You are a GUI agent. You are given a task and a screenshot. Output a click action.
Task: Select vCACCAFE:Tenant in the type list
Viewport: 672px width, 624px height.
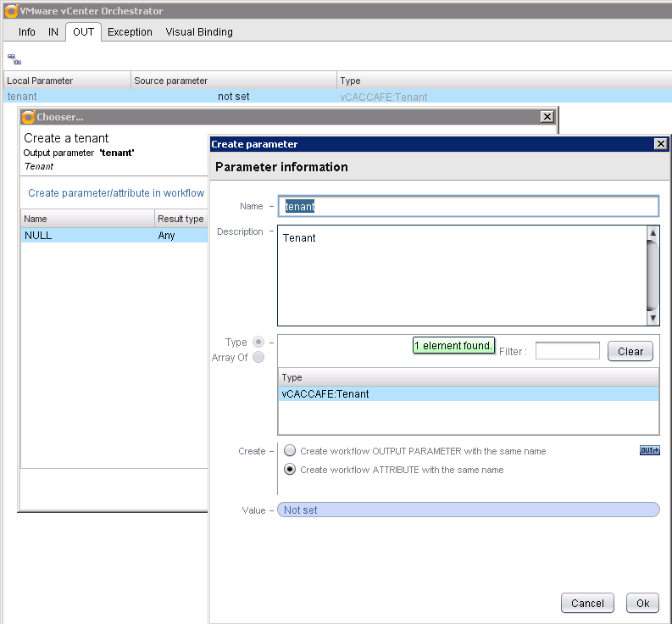click(469, 393)
